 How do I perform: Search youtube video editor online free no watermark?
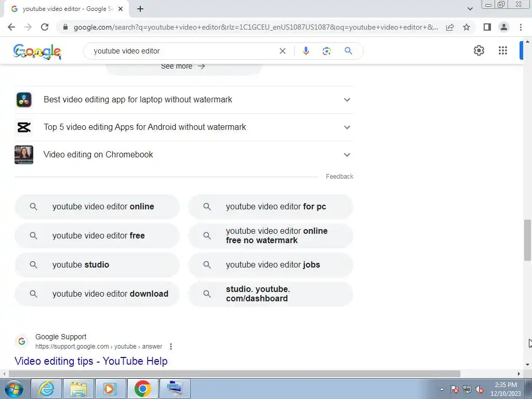[271, 235]
